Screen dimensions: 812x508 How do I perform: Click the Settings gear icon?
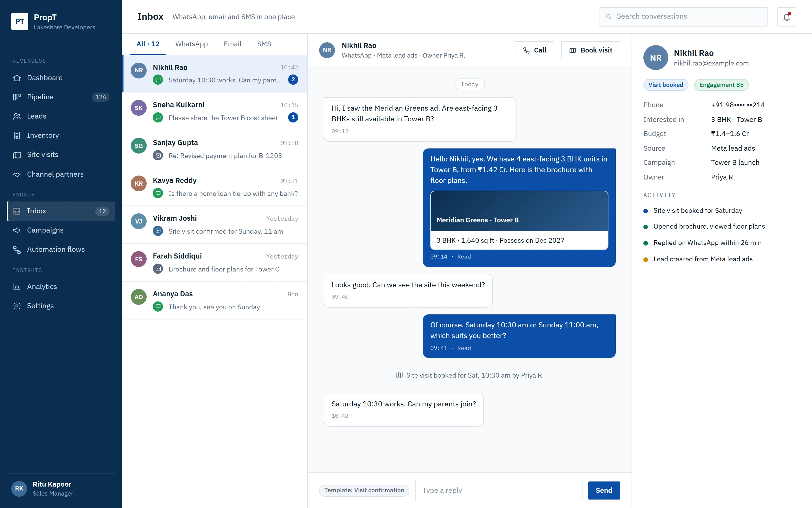click(17, 306)
